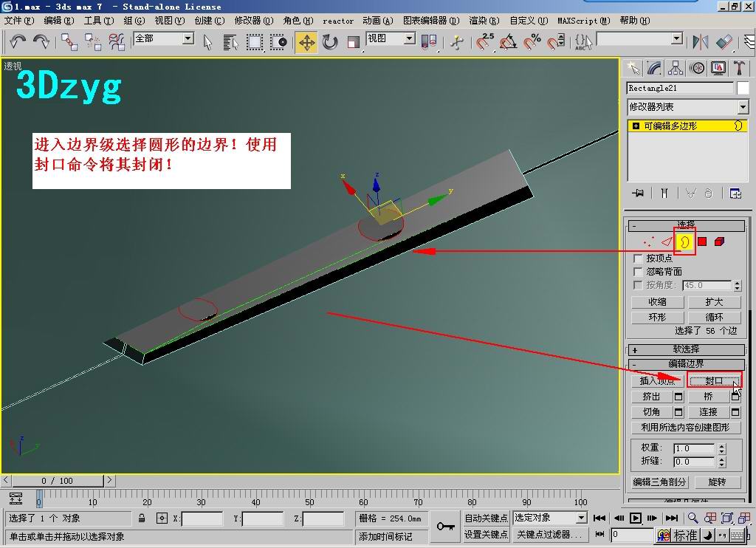This screenshot has height=548, width=756.
Task: Click the Select and Manipulate icon
Action: [456, 42]
